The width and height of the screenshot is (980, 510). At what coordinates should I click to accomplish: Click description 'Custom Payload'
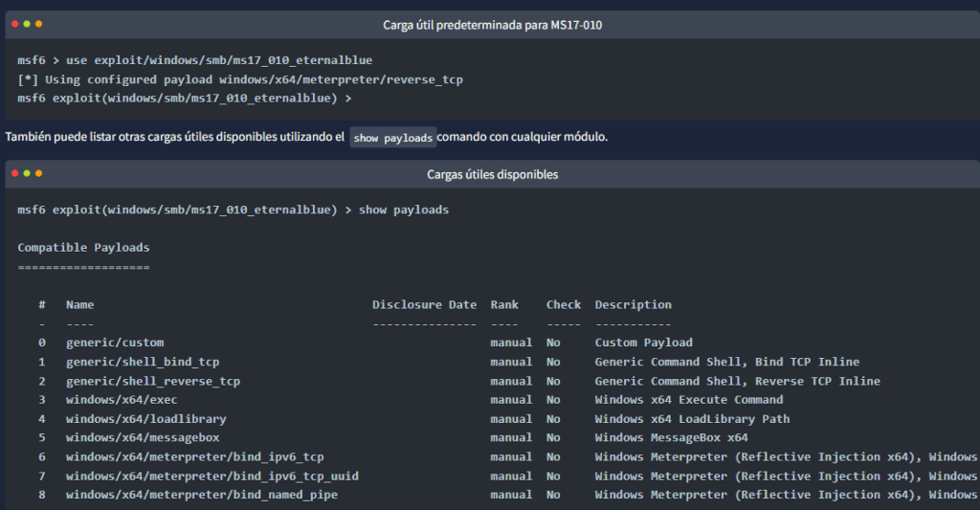pos(644,343)
